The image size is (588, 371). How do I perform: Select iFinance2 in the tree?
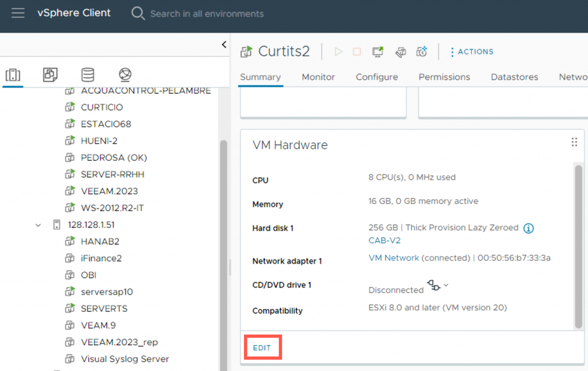pyautogui.click(x=101, y=258)
